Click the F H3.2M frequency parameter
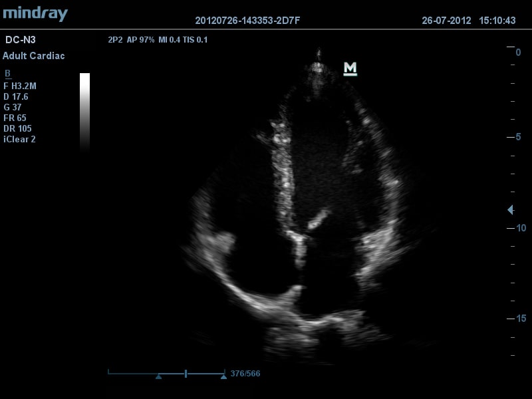Screen dimensions: 532x399 [x=20, y=86]
